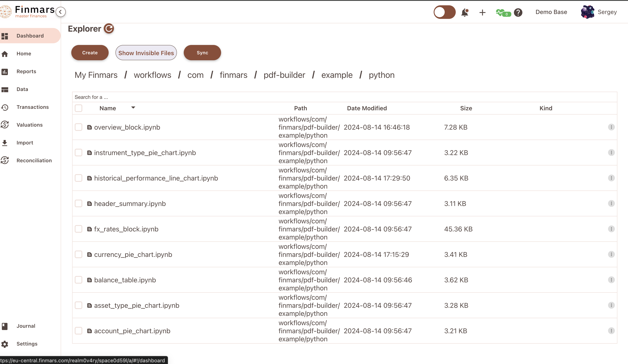Open overview_block.ipynb file name
The width and height of the screenshot is (628, 364).
[x=127, y=127]
